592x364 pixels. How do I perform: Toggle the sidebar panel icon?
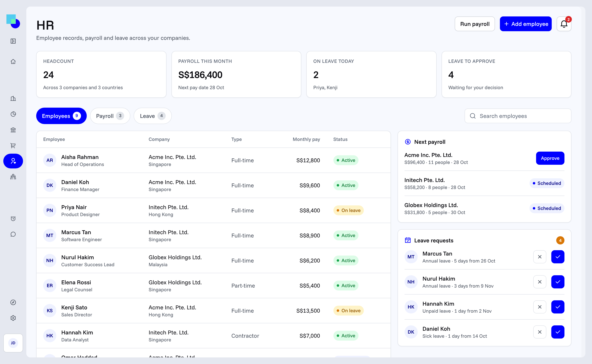click(13, 41)
